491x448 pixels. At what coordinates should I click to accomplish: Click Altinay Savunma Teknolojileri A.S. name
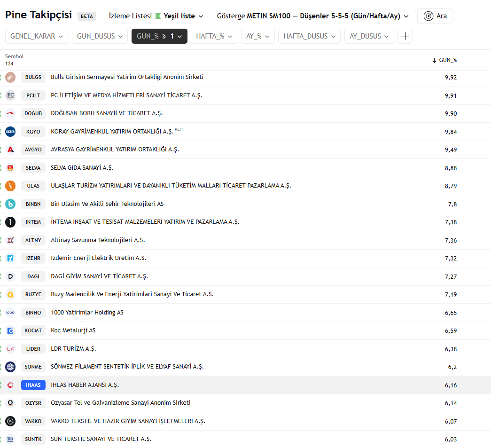click(x=98, y=240)
